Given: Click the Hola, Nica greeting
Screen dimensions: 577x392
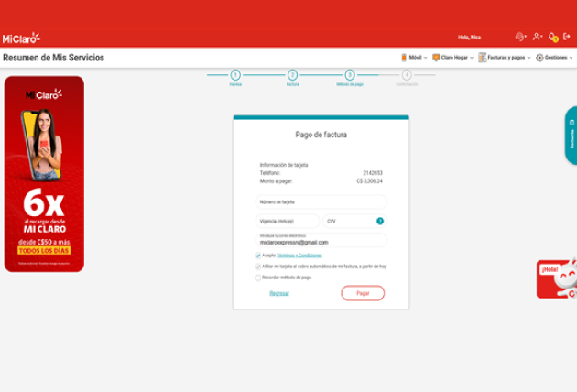Looking at the screenshot, I should tap(469, 38).
